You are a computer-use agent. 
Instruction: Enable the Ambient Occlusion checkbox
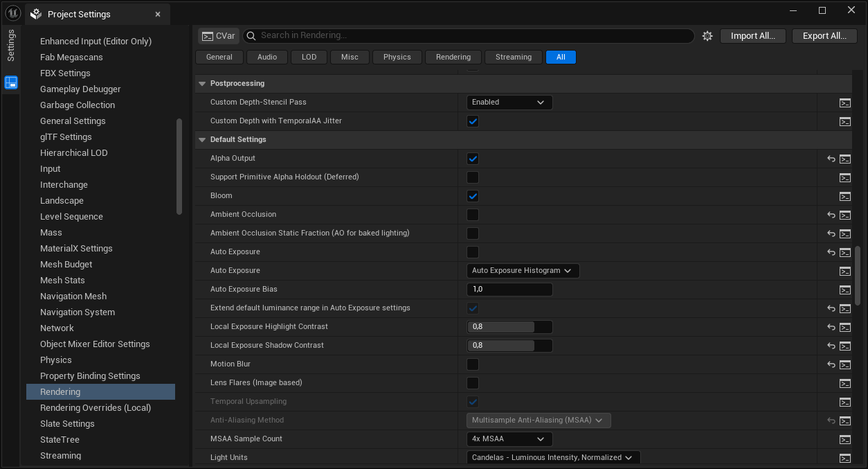(473, 215)
